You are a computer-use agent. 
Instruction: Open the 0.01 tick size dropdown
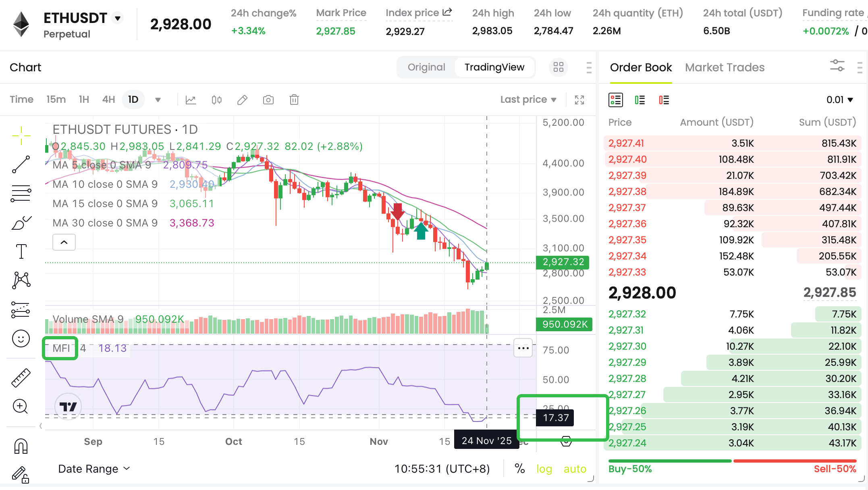(839, 100)
